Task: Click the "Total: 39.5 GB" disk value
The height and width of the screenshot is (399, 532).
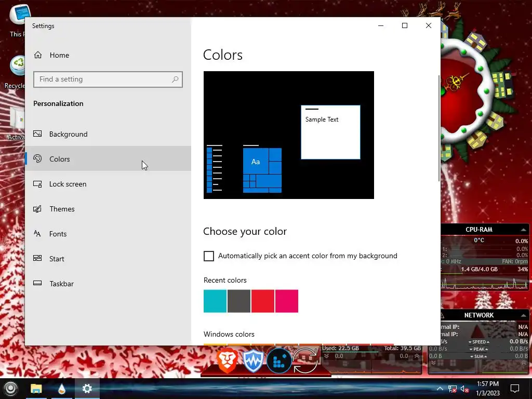Action: click(403, 348)
